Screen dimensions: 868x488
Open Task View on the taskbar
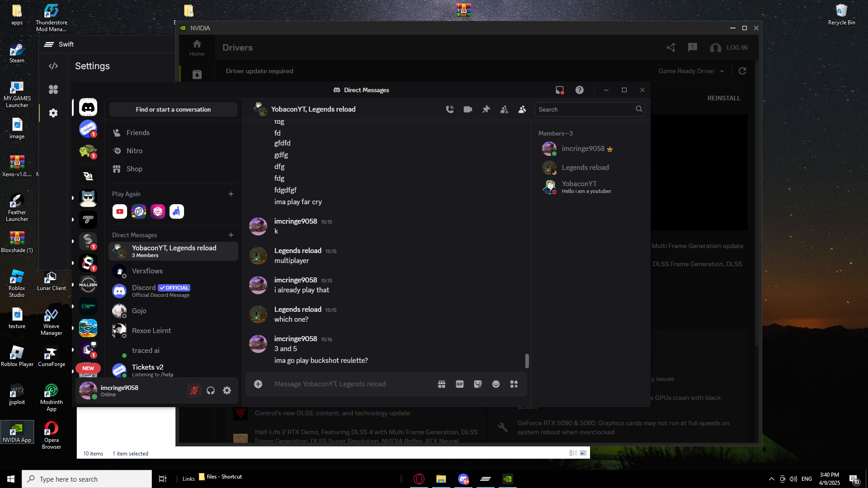click(x=163, y=479)
